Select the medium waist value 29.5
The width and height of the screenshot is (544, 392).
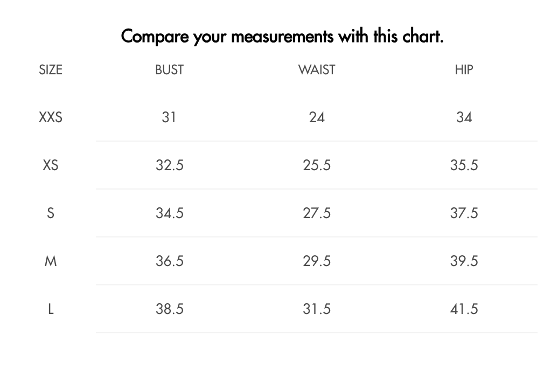point(317,261)
